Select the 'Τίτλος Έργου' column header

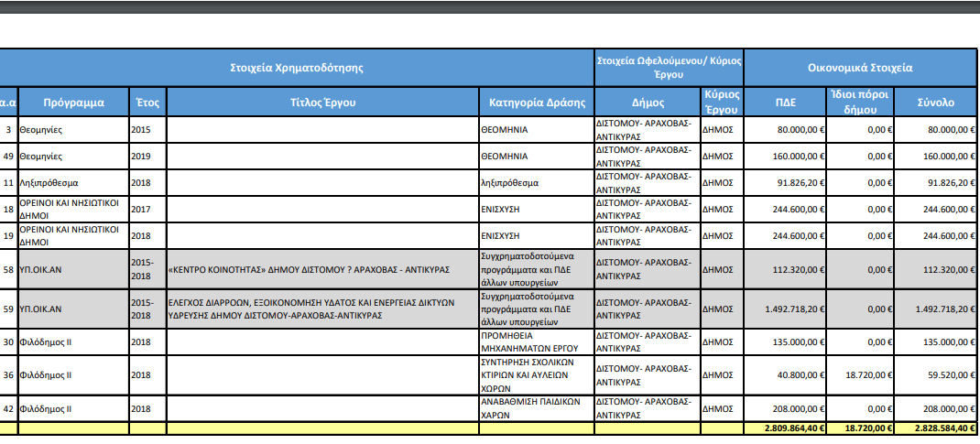(322, 102)
